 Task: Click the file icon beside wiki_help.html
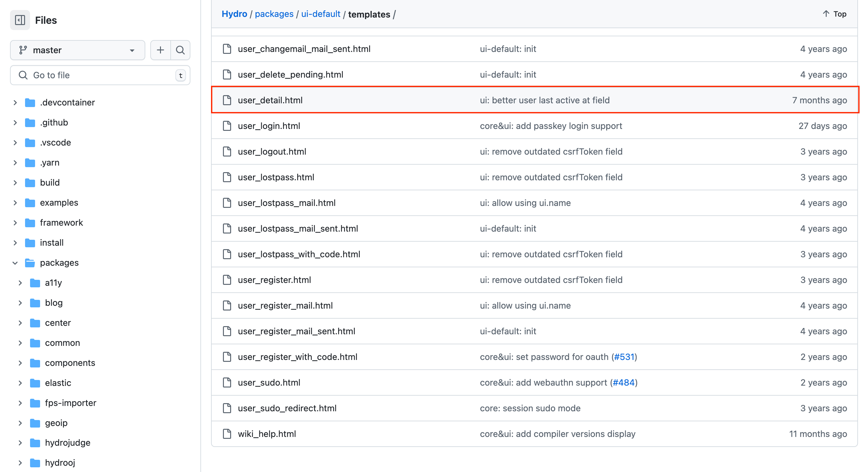pos(227,434)
